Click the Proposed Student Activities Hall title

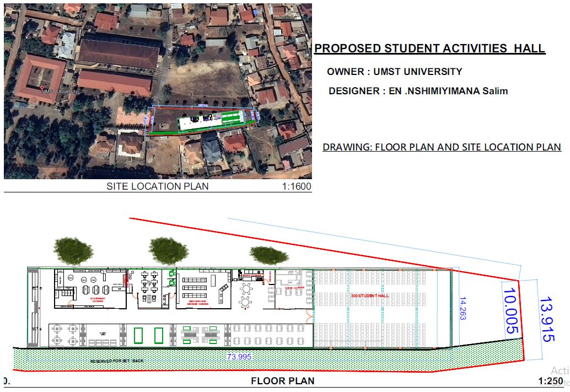429,49
